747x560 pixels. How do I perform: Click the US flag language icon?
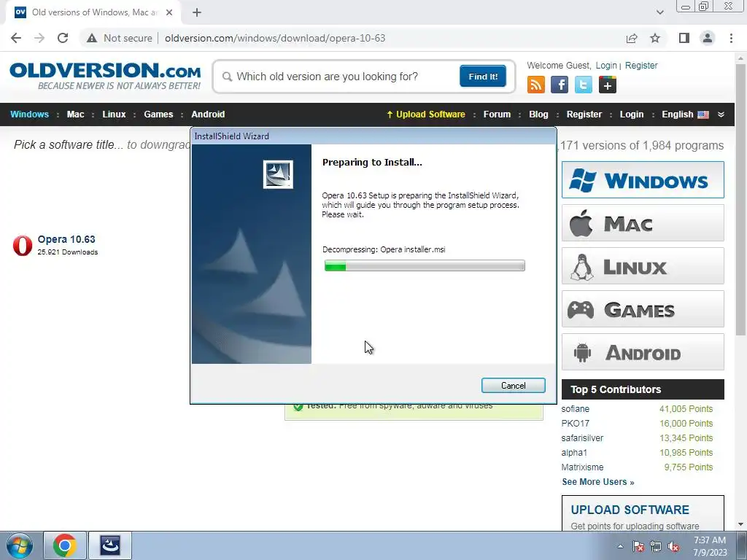point(703,114)
